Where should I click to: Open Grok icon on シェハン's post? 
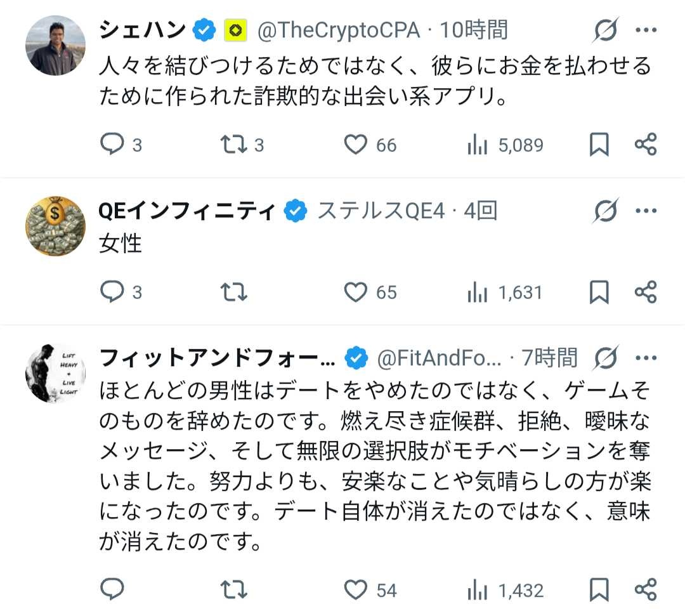pos(606,30)
